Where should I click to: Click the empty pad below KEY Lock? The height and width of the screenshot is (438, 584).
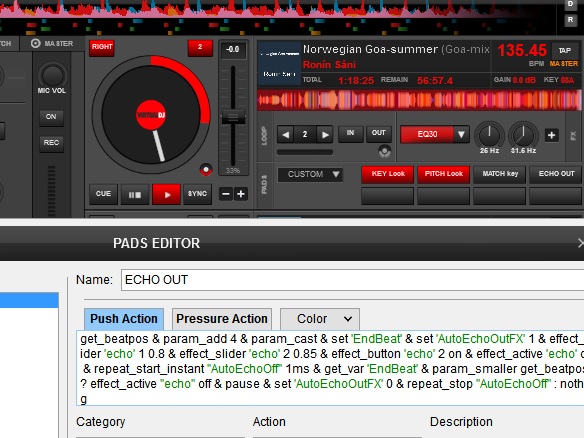pos(388,196)
